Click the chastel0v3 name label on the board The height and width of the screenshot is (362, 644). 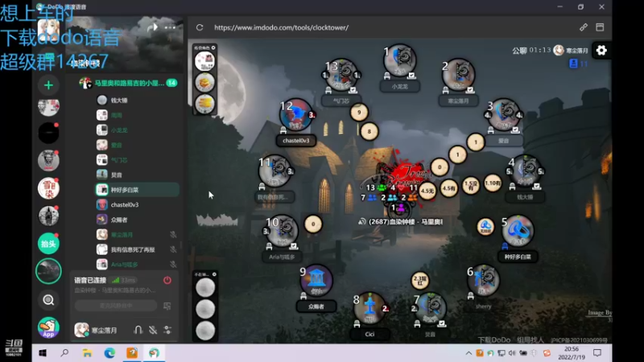tap(295, 140)
